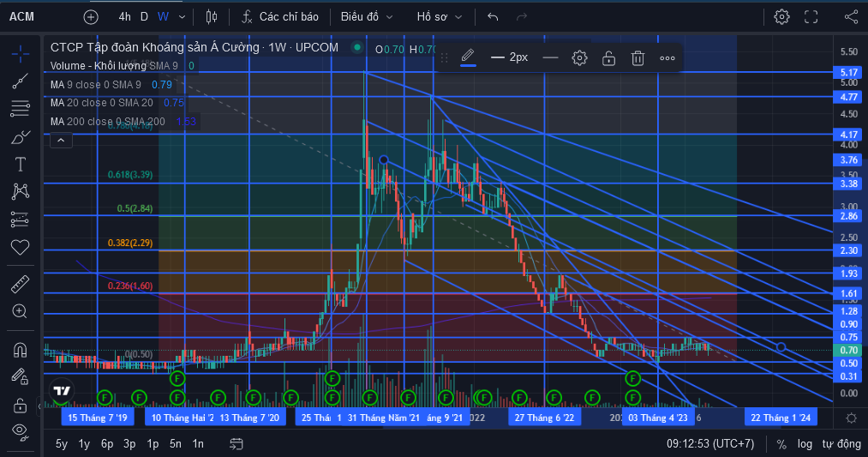Select the trend line drawing tool
The image size is (868, 457).
[x=20, y=81]
